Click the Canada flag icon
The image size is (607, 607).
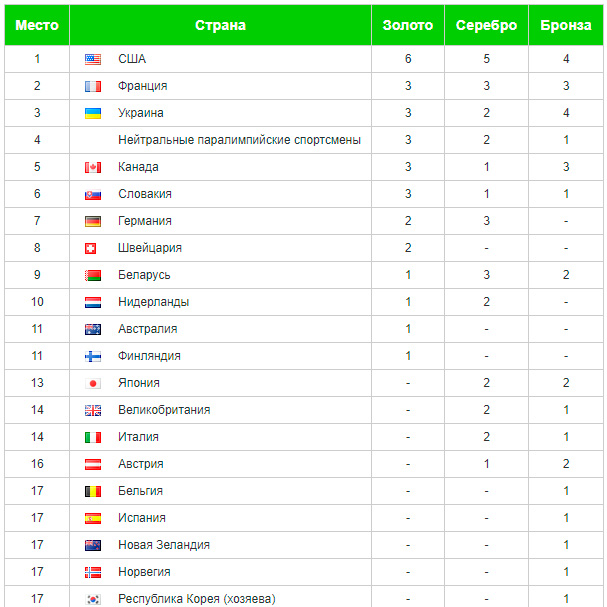click(x=93, y=167)
